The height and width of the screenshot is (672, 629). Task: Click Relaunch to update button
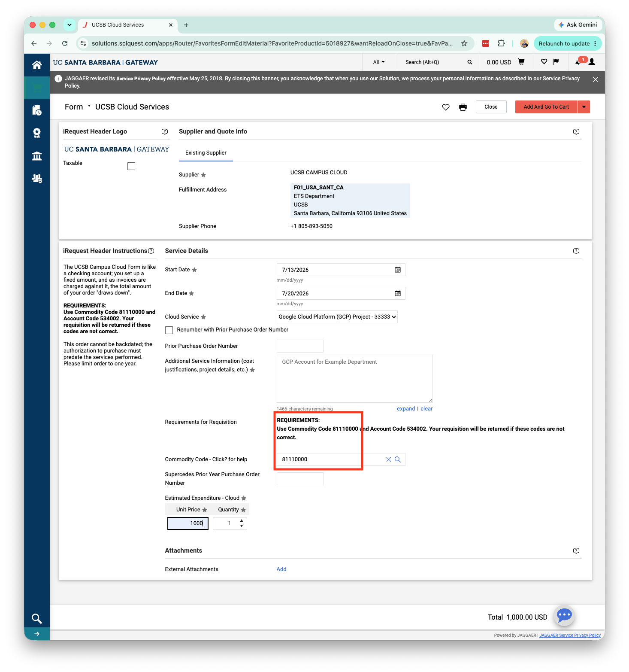(568, 43)
